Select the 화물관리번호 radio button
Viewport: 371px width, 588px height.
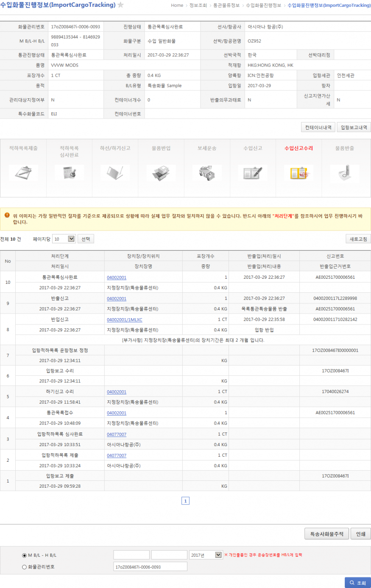click(x=24, y=567)
